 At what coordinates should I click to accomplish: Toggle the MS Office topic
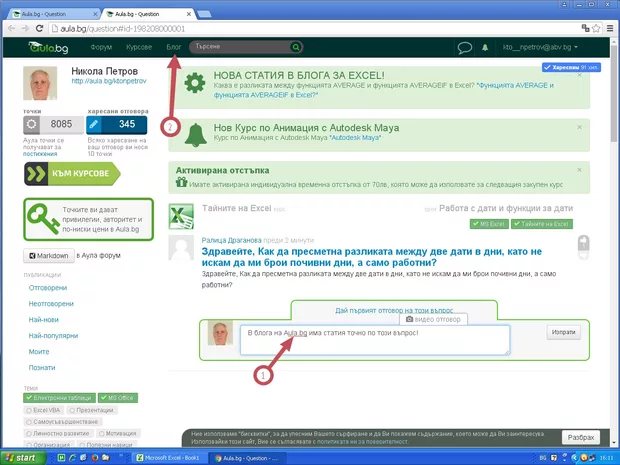pyautogui.click(x=118, y=398)
